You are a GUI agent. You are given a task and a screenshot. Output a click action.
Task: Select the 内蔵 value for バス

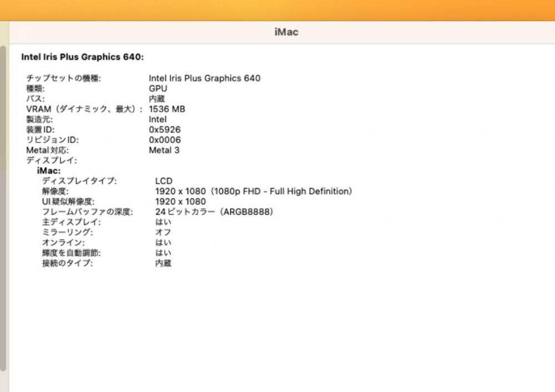[x=157, y=99]
